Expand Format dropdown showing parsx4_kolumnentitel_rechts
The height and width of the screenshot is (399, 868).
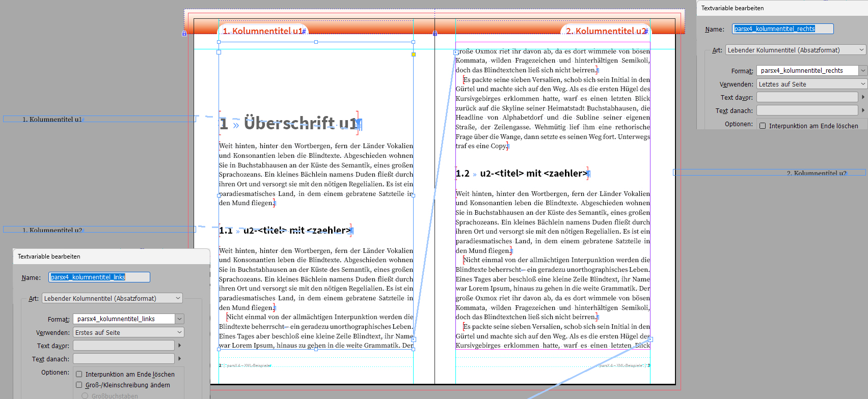tap(862, 71)
